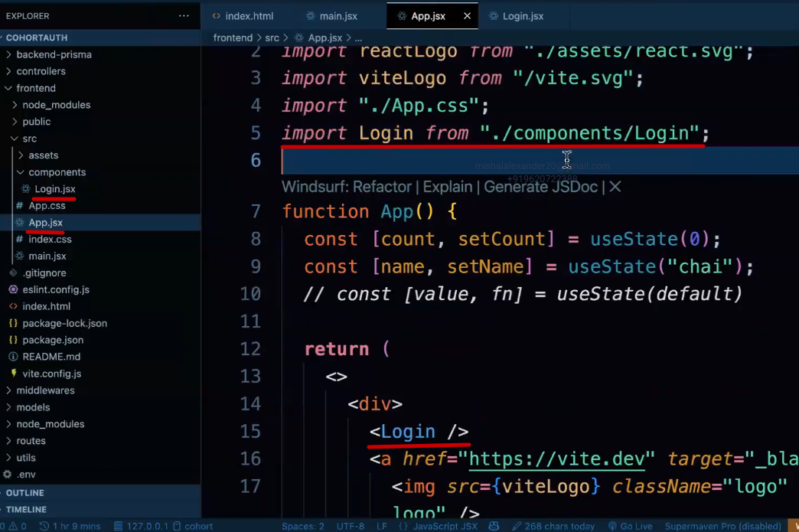The height and width of the screenshot is (532, 799).
Task: Expand the middlewares folder
Action: point(45,391)
